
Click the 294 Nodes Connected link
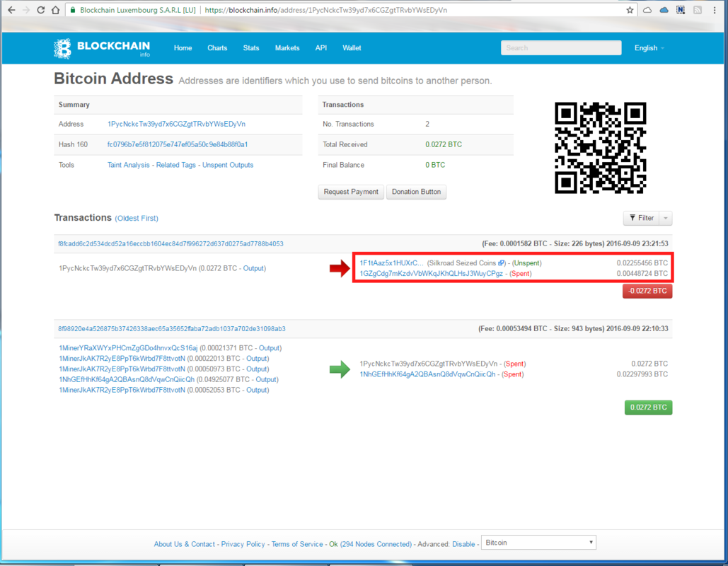point(376,544)
